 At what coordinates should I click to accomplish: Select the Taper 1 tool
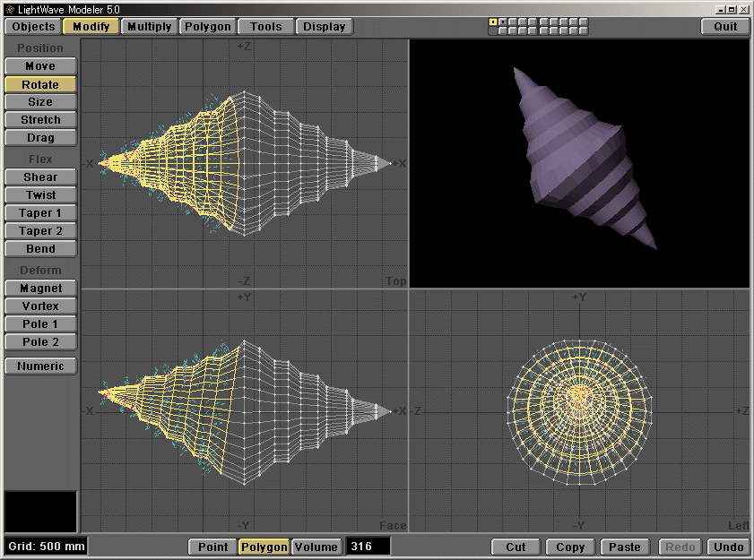[x=39, y=212]
